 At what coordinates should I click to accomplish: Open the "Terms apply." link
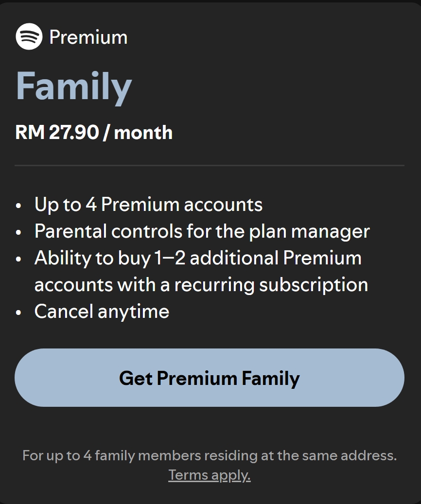click(x=210, y=474)
